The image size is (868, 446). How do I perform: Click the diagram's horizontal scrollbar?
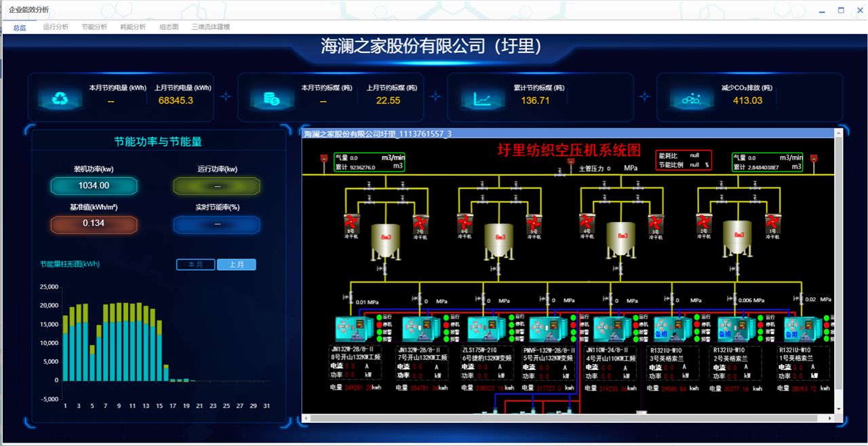[568, 418]
